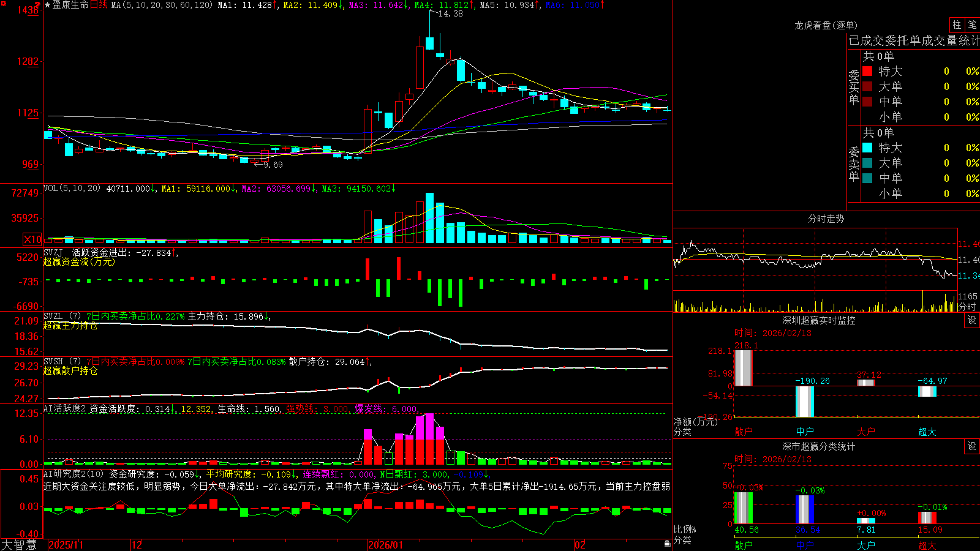Click the blue MA6: 11.050 value
This screenshot has height=551, width=980.
pos(575,5)
